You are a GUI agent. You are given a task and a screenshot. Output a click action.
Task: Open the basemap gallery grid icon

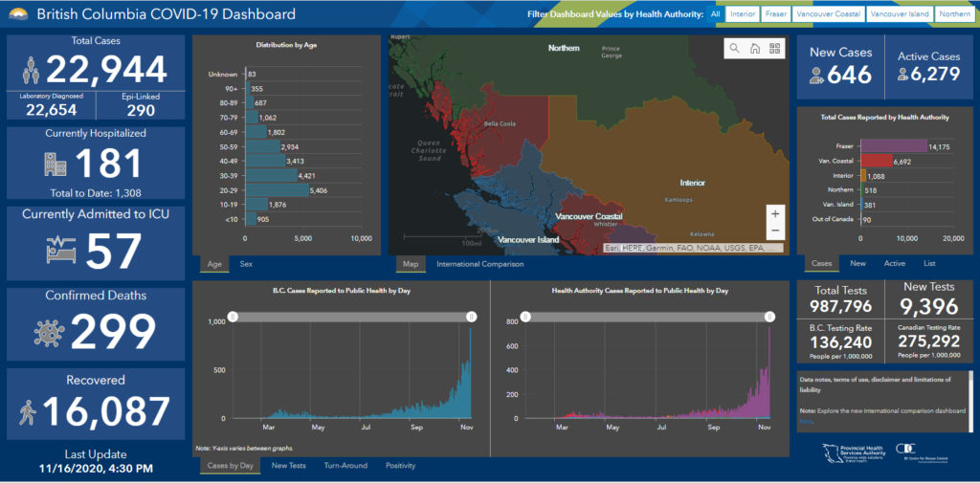[774, 49]
